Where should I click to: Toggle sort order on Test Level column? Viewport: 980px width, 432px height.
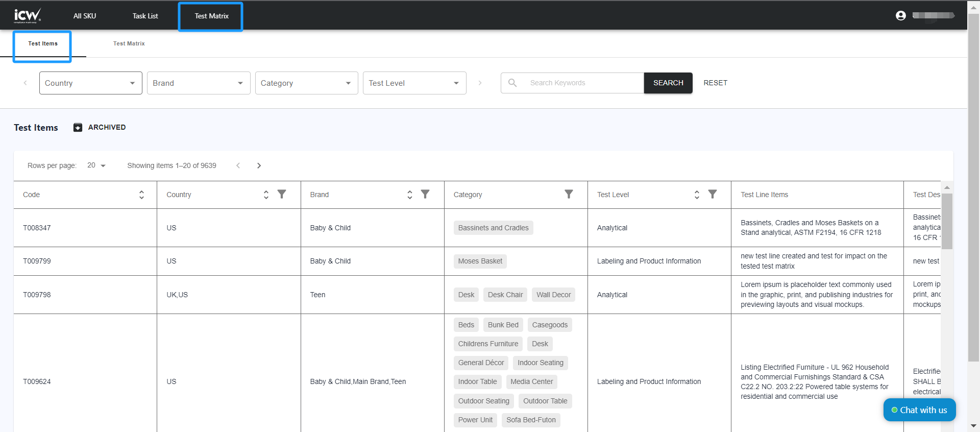tap(697, 195)
